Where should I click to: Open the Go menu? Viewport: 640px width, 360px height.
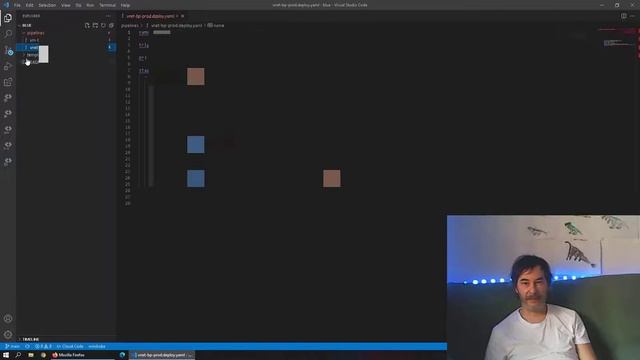click(x=78, y=5)
